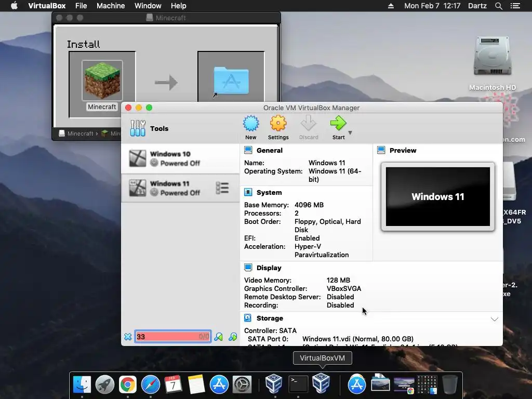532x399 pixels.
Task: Click the Windows 11.vdi storage entry
Action: coord(358,339)
